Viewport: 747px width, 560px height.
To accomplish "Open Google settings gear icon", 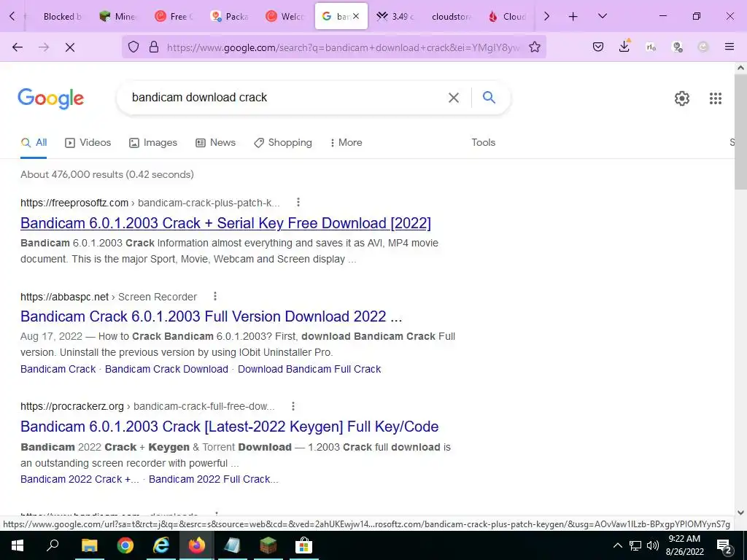I will point(682,98).
